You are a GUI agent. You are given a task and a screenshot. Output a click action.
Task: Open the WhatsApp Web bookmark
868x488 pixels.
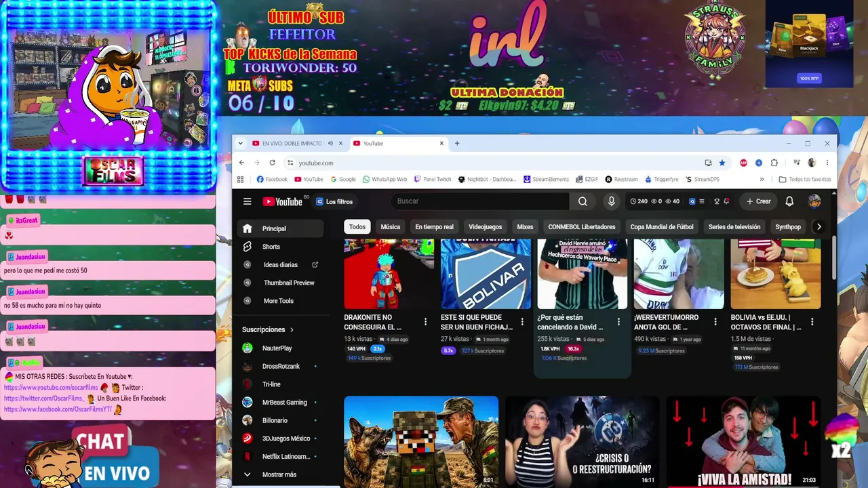coord(384,180)
